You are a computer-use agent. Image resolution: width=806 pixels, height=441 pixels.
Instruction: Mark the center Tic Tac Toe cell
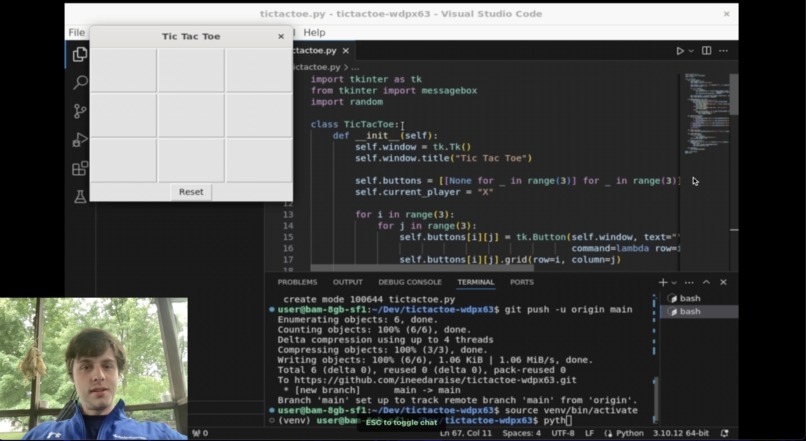191,115
